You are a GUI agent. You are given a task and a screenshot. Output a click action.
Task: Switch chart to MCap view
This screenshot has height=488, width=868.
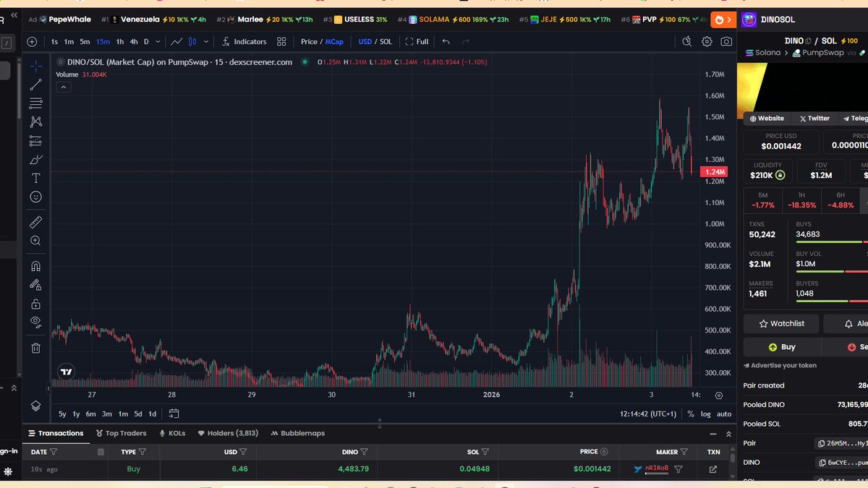pos(334,42)
